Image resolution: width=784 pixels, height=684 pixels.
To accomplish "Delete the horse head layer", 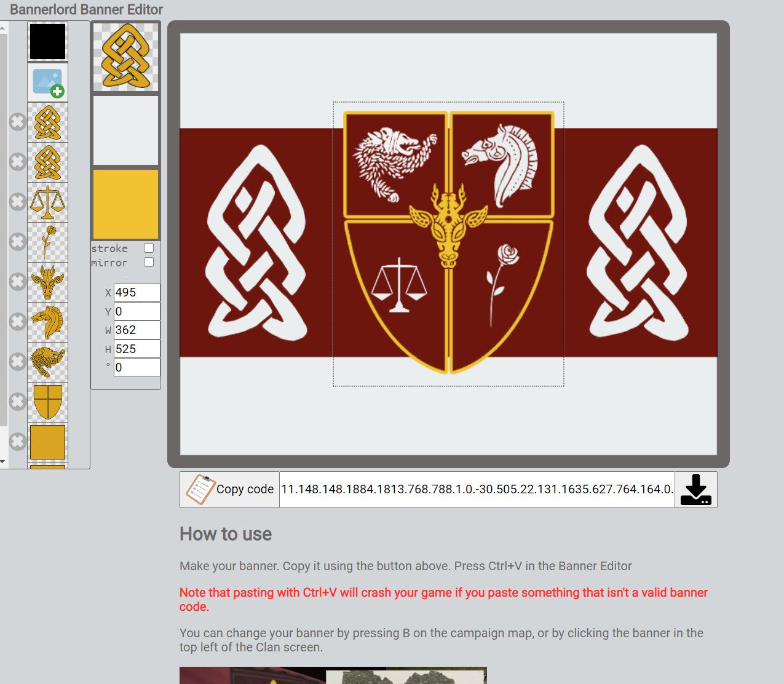I will pos(17,322).
